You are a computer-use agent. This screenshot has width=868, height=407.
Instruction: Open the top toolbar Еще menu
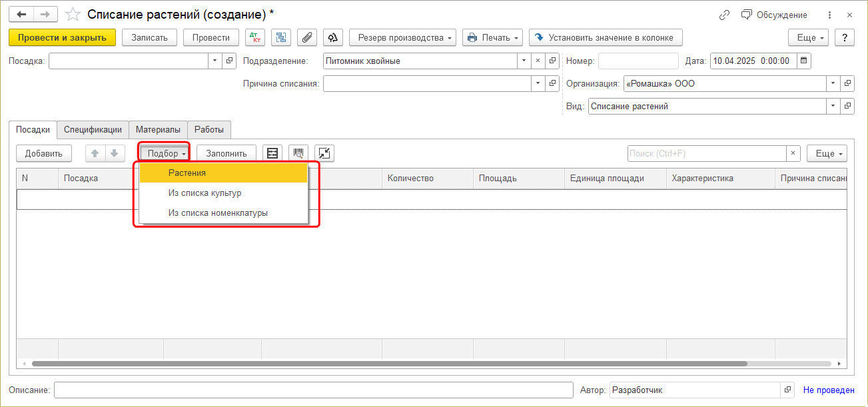coord(808,38)
